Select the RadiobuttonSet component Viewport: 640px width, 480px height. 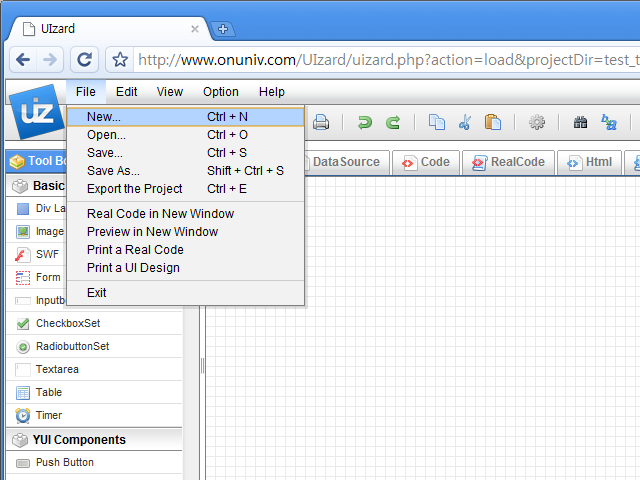click(72, 346)
